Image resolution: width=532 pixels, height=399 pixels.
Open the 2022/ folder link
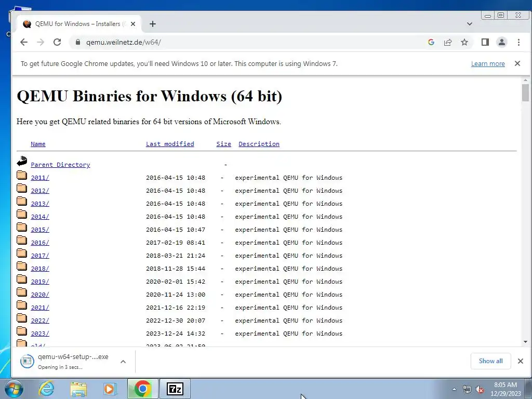click(39, 321)
